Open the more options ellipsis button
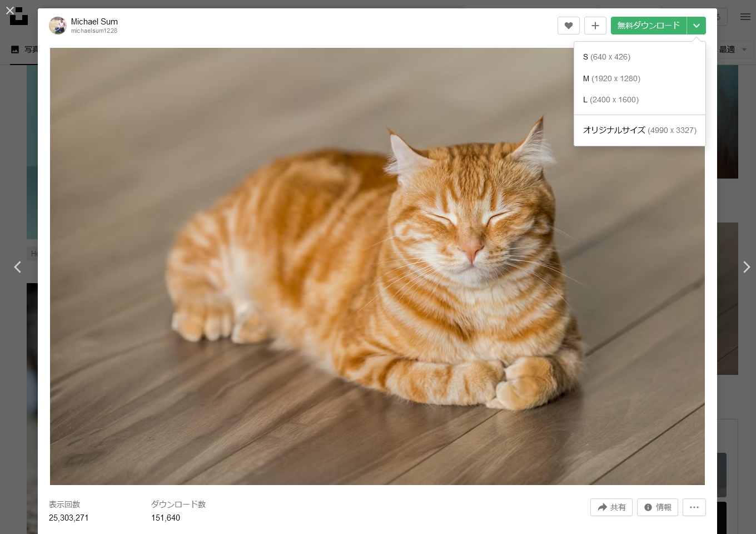 [x=694, y=507]
